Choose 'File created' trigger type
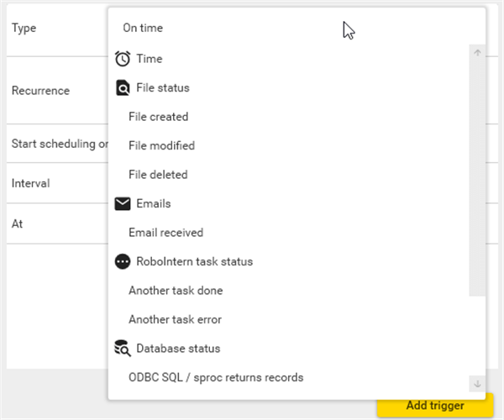504x420 pixels. coord(158,117)
